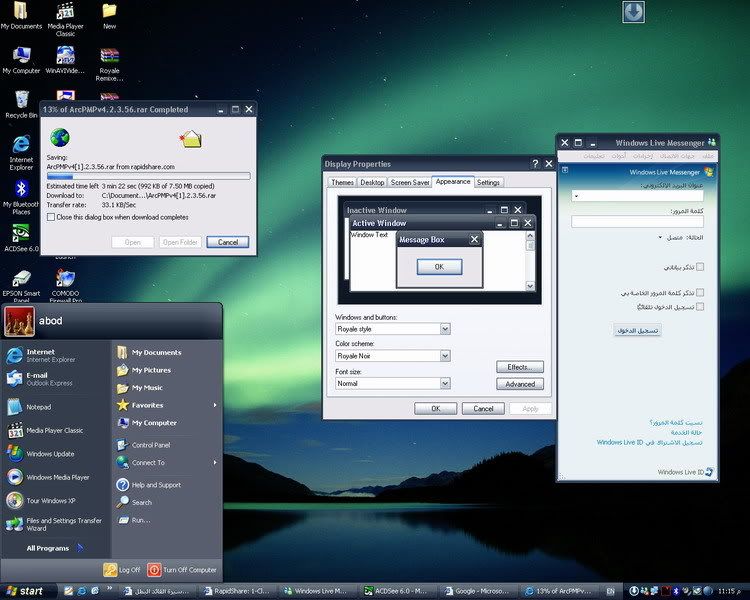
Task: Click the Messenger sign-in button
Action: (x=637, y=330)
